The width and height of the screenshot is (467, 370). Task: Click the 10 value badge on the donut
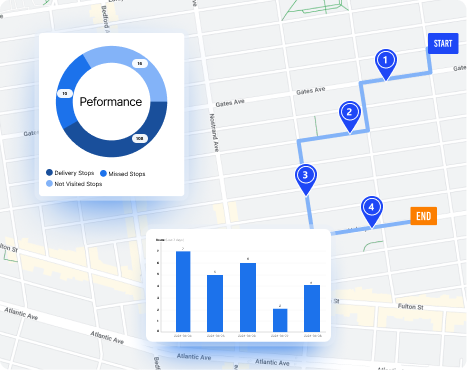[x=65, y=94]
